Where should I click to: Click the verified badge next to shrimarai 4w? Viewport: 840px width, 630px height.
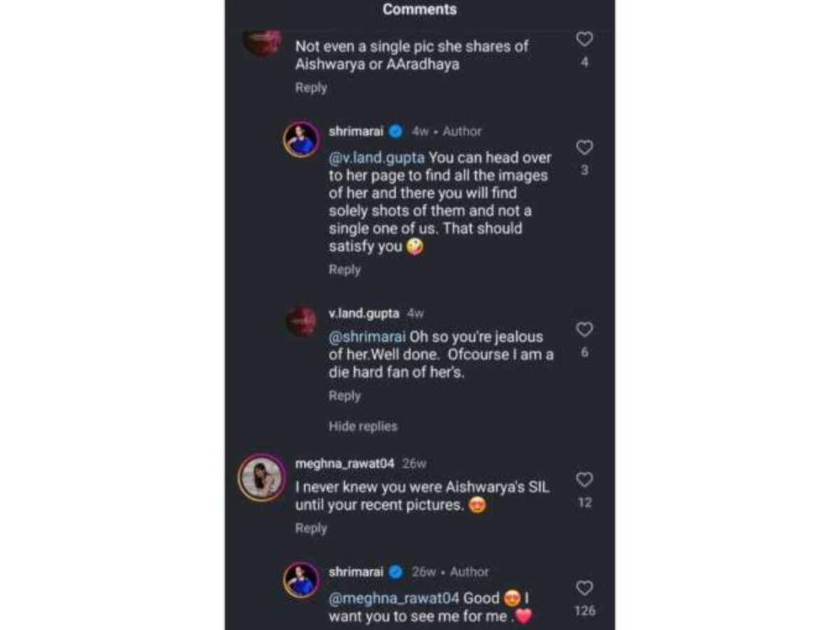click(x=395, y=131)
